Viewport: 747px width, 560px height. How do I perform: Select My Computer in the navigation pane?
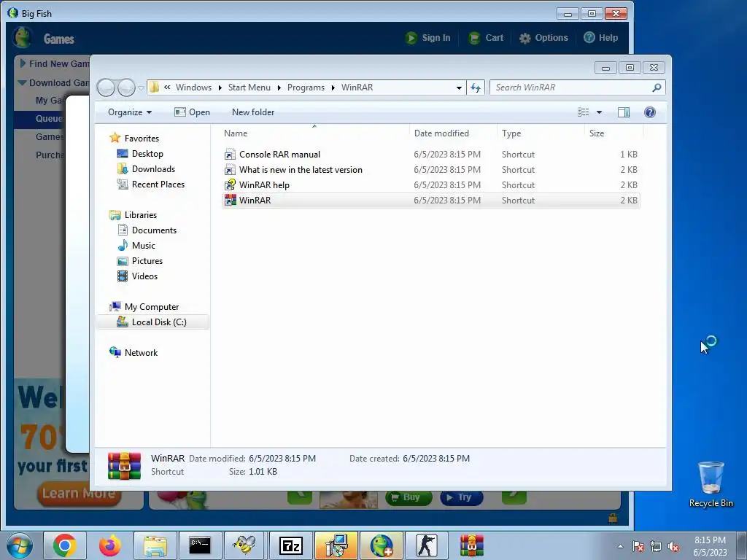point(152,307)
